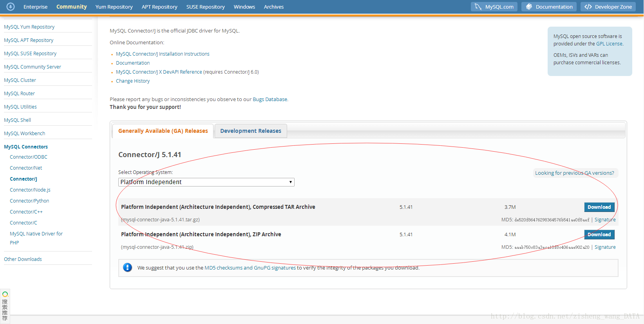Open Connector/Python in sidebar
This screenshot has width=644, height=324.
29,201
